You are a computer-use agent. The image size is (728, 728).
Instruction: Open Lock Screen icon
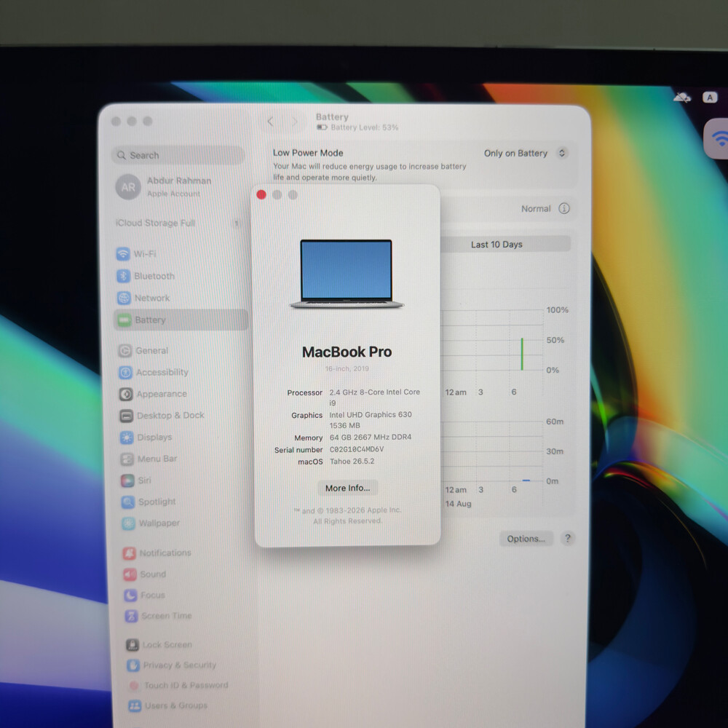pos(132,645)
